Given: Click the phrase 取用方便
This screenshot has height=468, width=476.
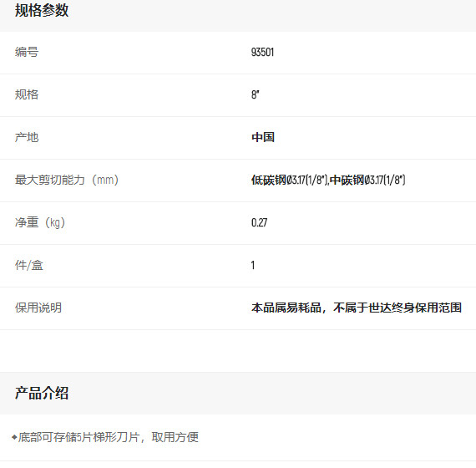Looking at the screenshot, I should pyautogui.click(x=175, y=438).
